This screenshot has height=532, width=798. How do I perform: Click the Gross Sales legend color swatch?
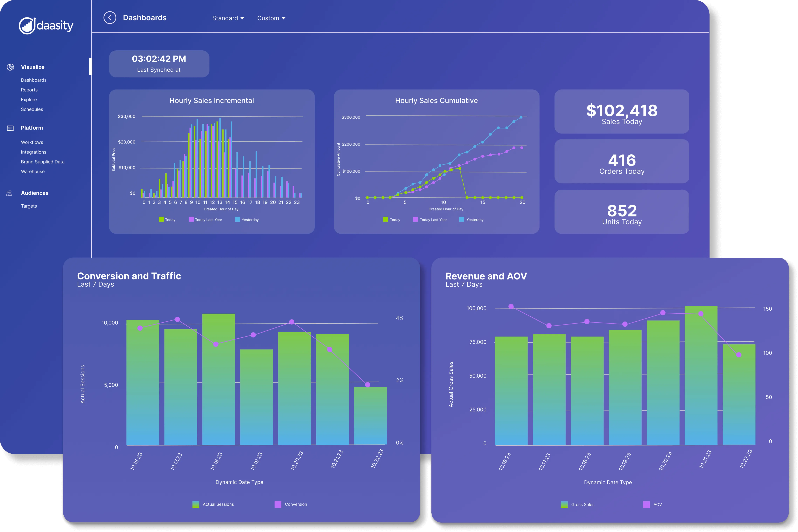point(564,505)
